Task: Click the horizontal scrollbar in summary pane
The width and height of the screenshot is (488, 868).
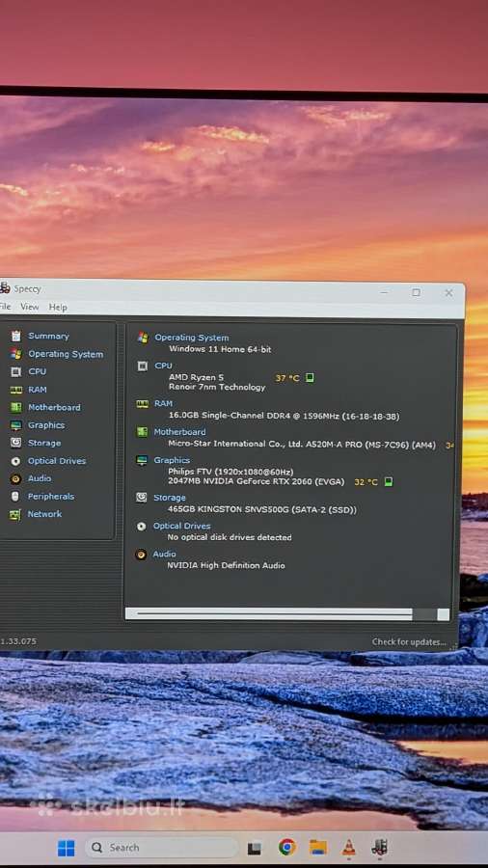Action: point(287,614)
